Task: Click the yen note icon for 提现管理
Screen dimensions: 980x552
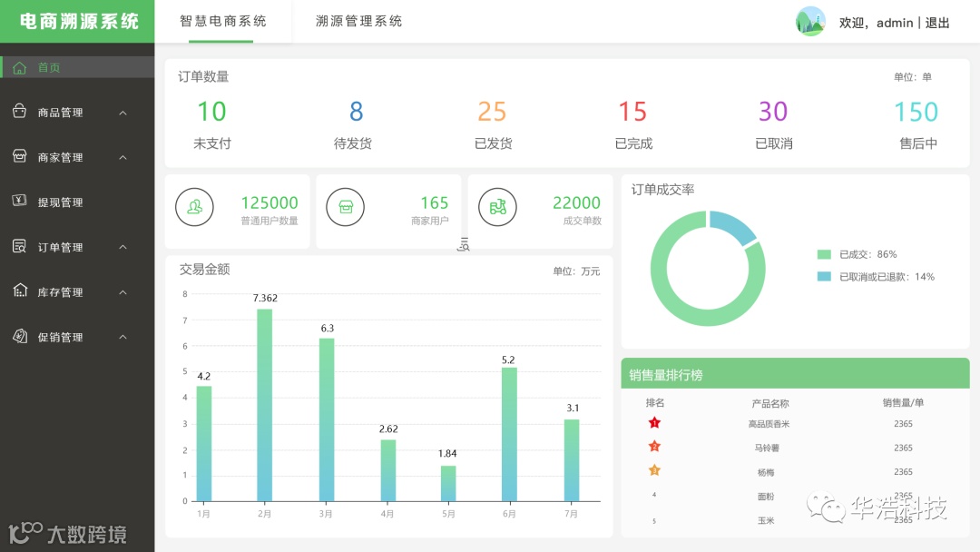Action: pyautogui.click(x=19, y=201)
